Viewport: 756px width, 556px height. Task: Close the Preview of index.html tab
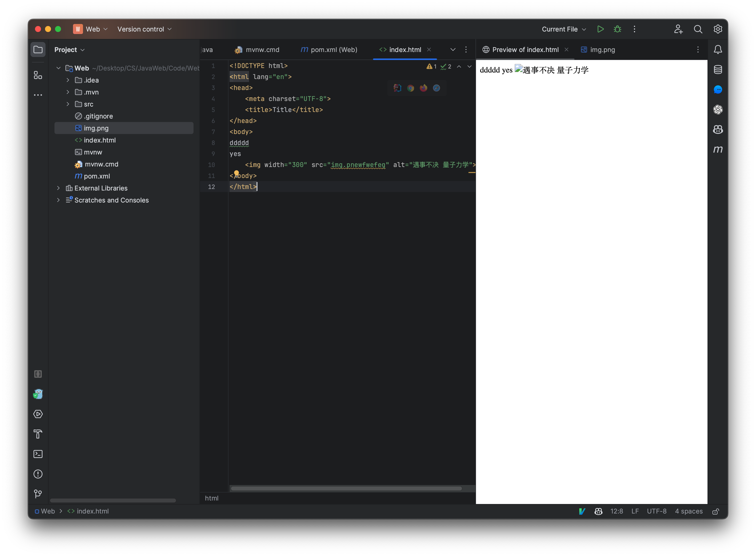point(566,50)
